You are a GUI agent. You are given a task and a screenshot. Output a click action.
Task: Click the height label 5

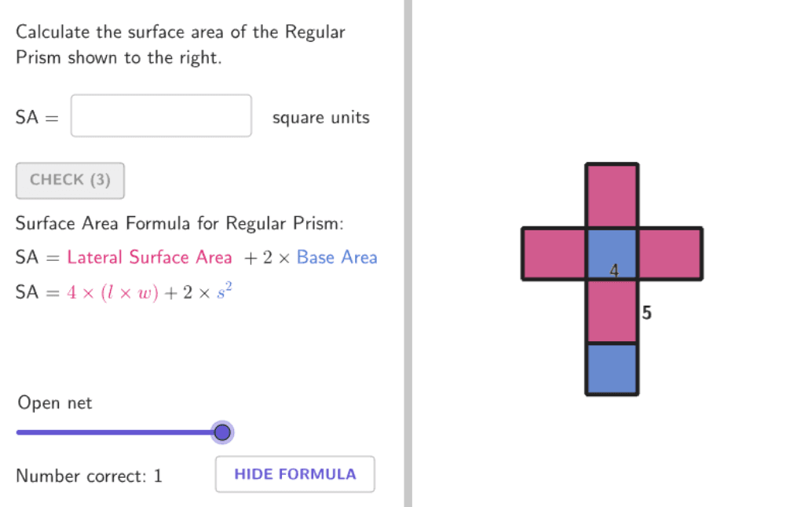point(646,313)
